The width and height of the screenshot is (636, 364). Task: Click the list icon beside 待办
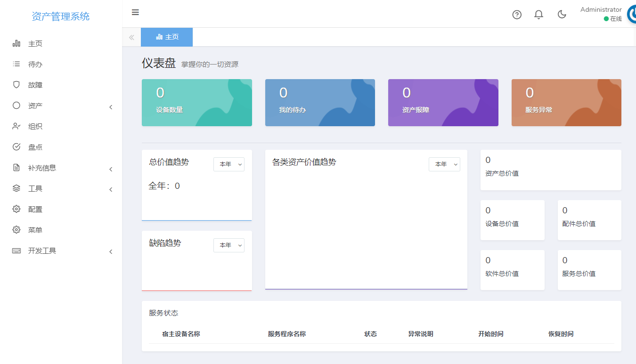16,64
